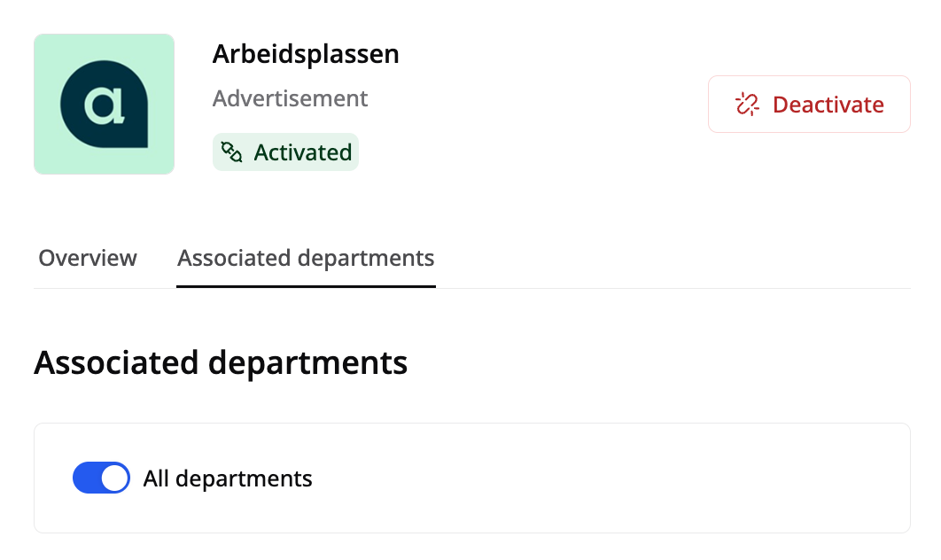Viewport: 941px width, 560px height.
Task: Click the Associated departments section heading
Action: [221, 362]
